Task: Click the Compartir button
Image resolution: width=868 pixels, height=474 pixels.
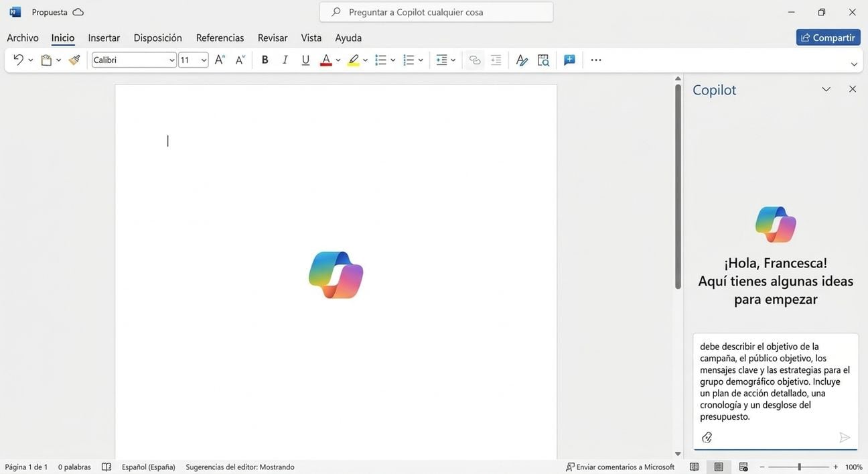Action: coord(828,38)
